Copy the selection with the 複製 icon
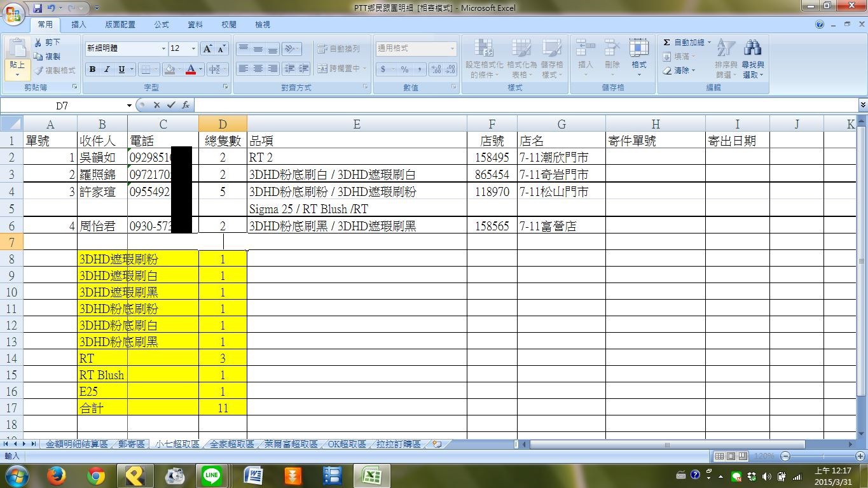Image resolution: width=868 pixels, height=488 pixels. click(x=48, y=56)
